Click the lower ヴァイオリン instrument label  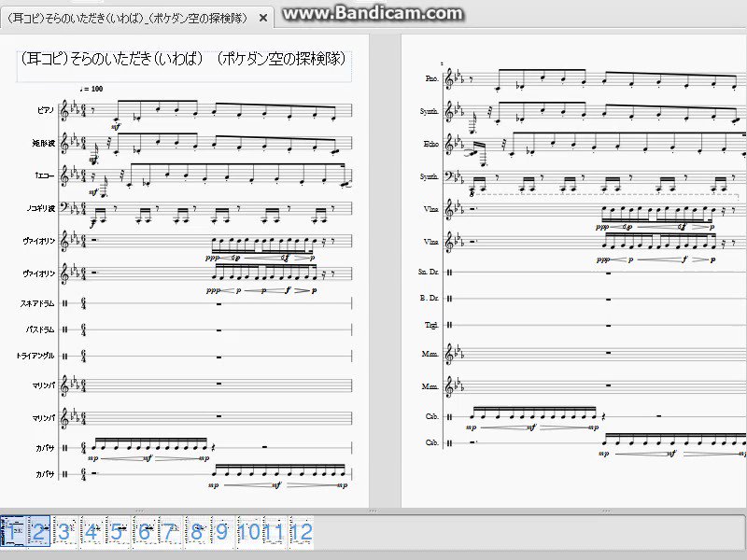[x=39, y=273]
